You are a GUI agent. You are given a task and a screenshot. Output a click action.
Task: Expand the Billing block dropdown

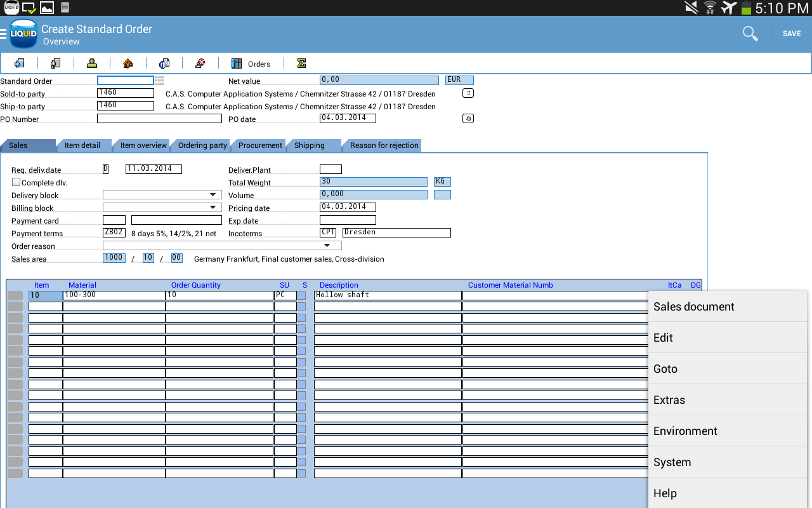click(213, 208)
